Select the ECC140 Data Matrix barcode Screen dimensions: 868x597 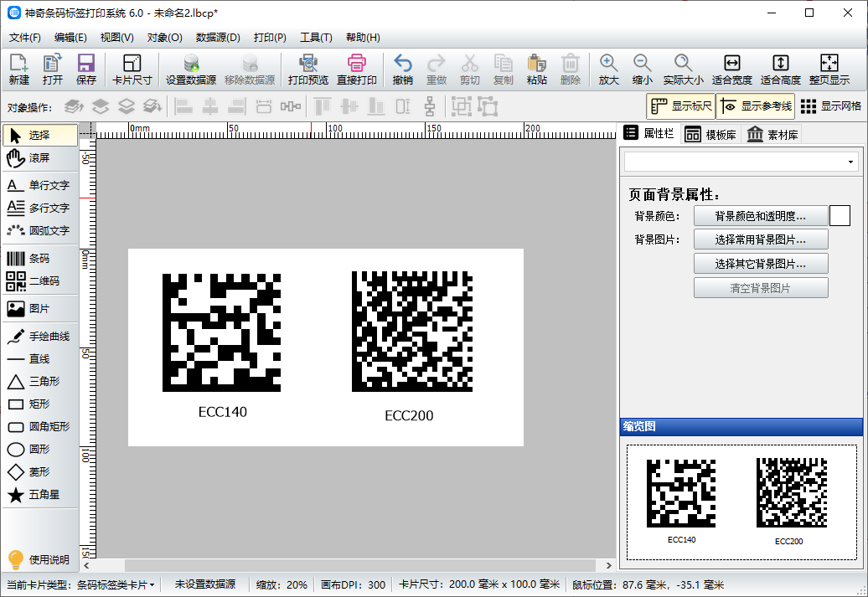221,332
